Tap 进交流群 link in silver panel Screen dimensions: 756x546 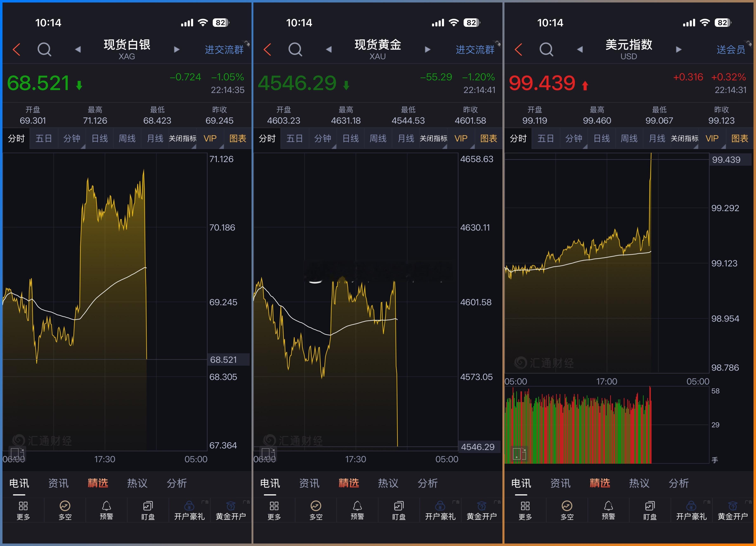pos(224,50)
